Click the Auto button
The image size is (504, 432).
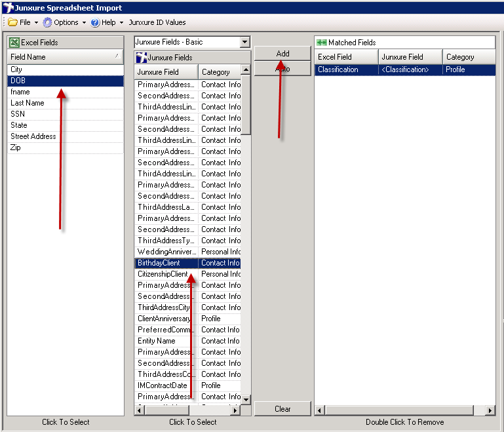point(282,69)
